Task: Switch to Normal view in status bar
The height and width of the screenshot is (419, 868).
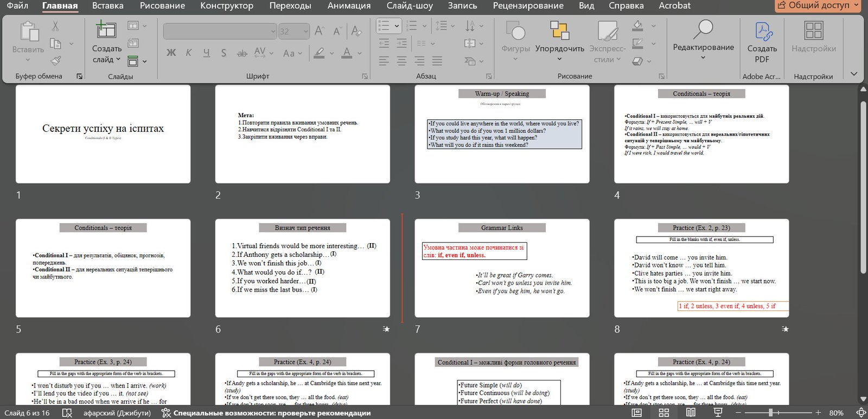Action: [x=637, y=413]
